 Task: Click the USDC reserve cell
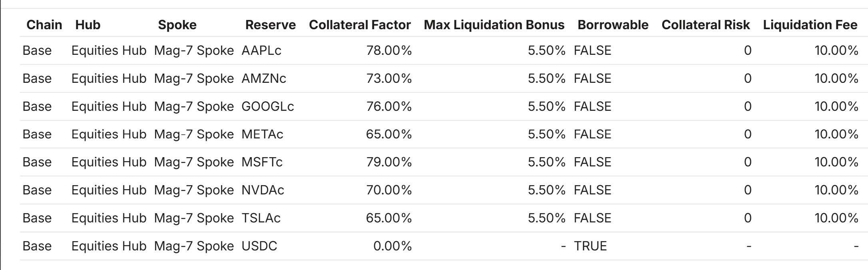pyautogui.click(x=259, y=246)
